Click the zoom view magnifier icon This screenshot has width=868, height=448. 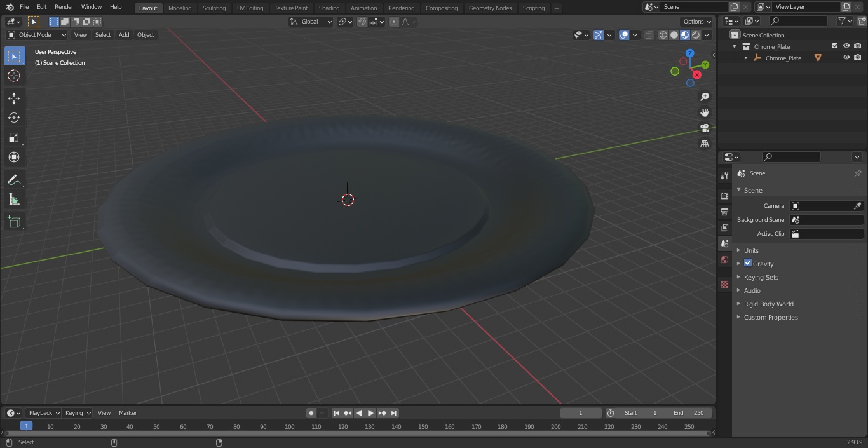[x=704, y=97]
